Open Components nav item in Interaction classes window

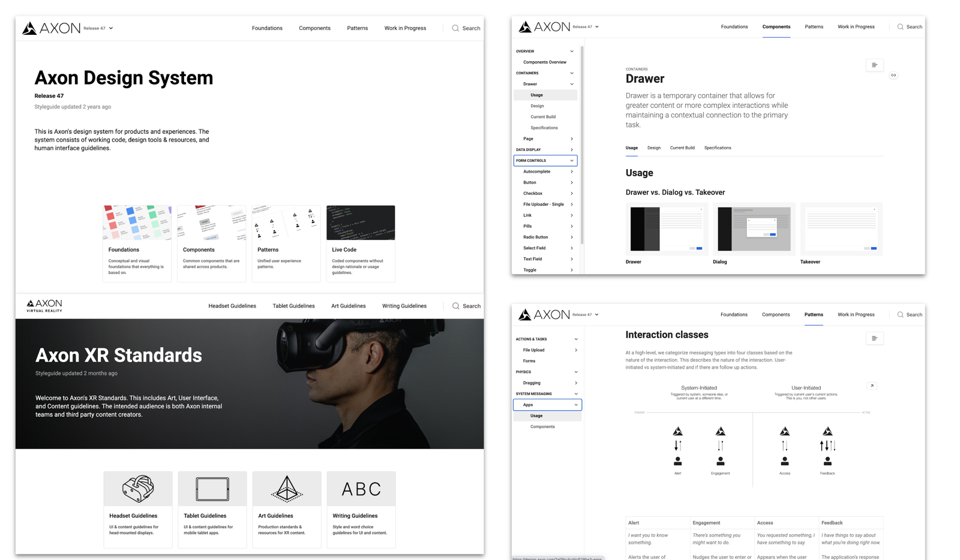pyautogui.click(x=776, y=315)
